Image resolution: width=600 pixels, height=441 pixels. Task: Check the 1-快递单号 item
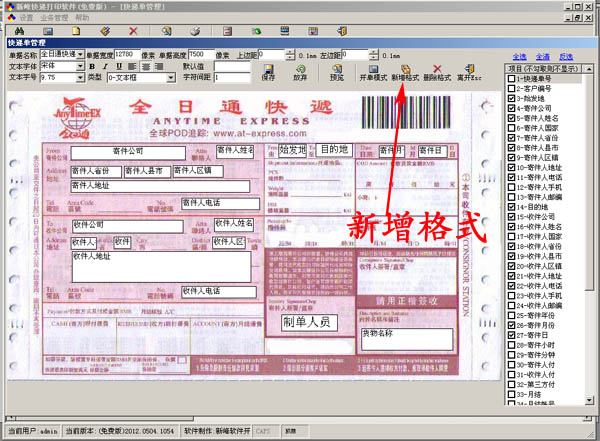point(511,79)
